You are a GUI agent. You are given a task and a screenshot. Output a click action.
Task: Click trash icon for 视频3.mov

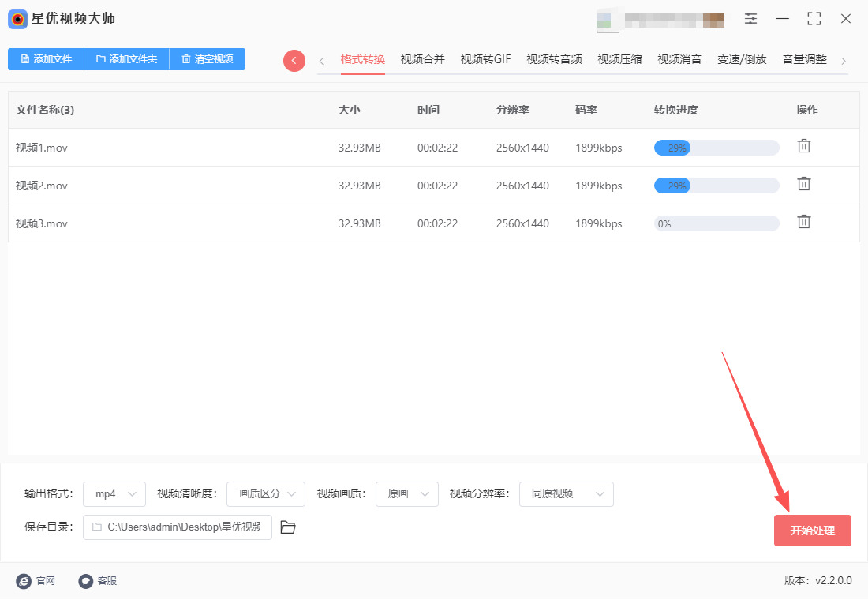(803, 222)
